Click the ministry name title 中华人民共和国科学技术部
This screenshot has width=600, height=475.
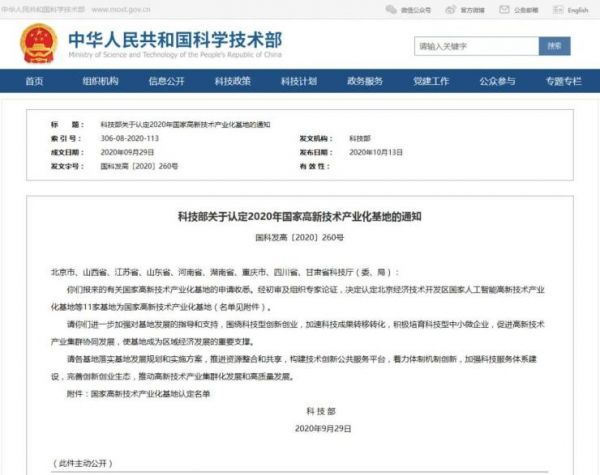[175, 40]
